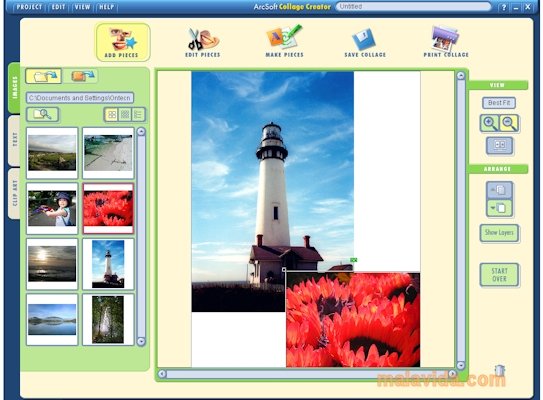Click canvas vertical scroll down arrow
Viewport: 543px width, 400px height.
[x=461, y=365]
